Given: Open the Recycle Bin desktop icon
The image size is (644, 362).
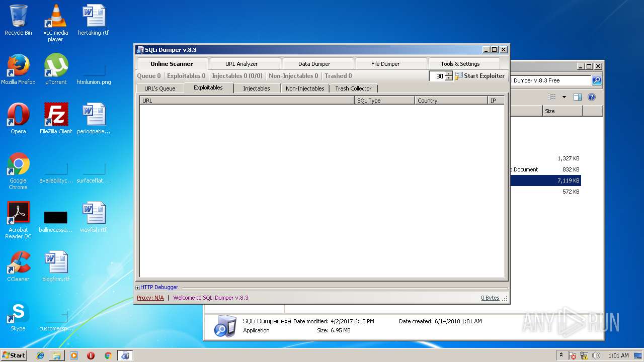Looking at the screenshot, I should (18, 20).
